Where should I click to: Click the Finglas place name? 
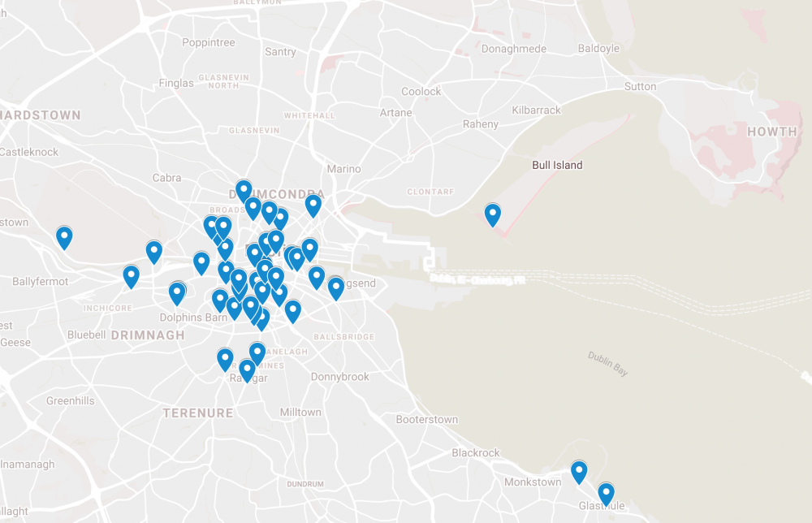(x=176, y=84)
